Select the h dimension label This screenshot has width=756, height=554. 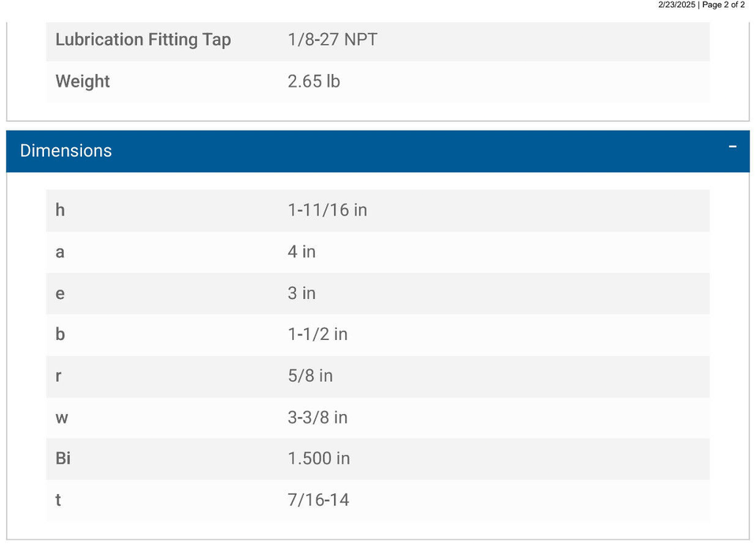[60, 210]
